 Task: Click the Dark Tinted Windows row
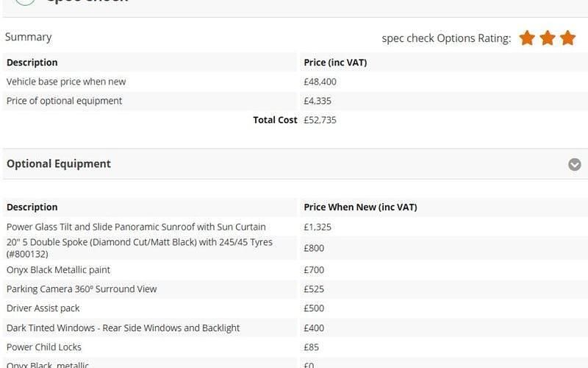294,328
